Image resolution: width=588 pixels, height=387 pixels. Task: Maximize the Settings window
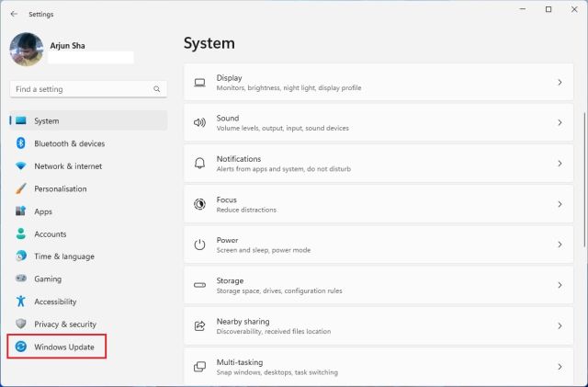tap(548, 9)
